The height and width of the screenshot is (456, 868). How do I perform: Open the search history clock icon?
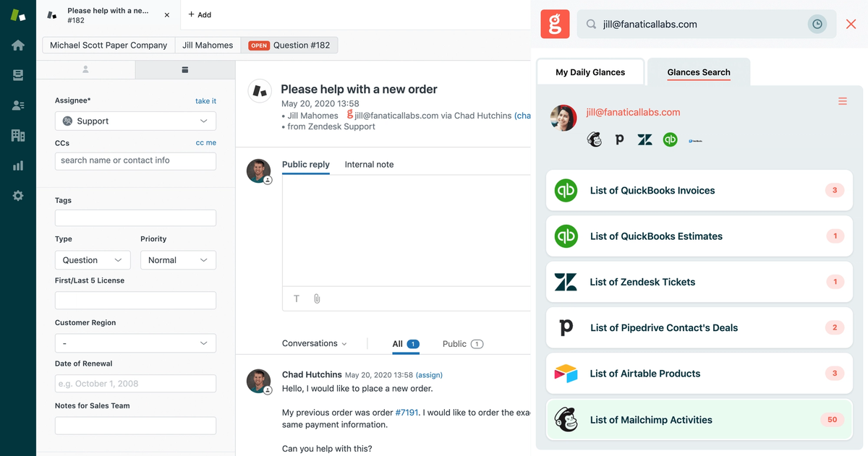817,24
